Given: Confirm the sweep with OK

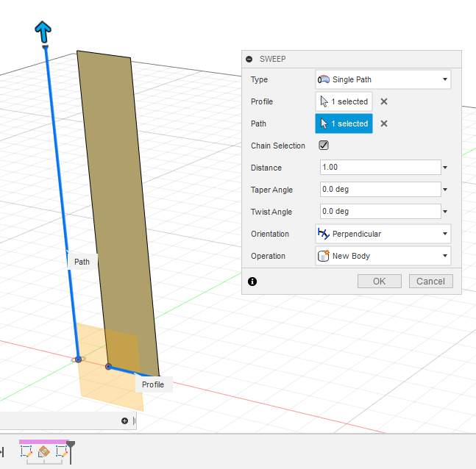Looking at the screenshot, I should [x=380, y=282].
